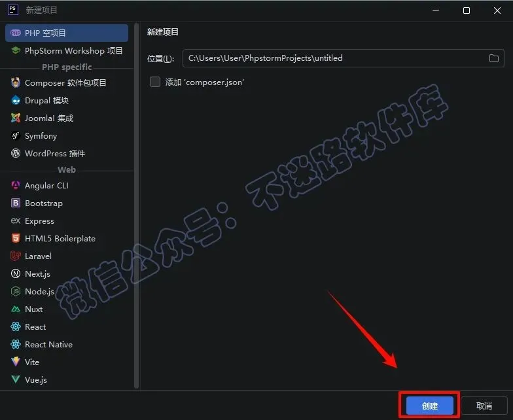Image resolution: width=513 pixels, height=420 pixels.
Task: Close the 新建项目 dialog window
Action: coord(497,10)
